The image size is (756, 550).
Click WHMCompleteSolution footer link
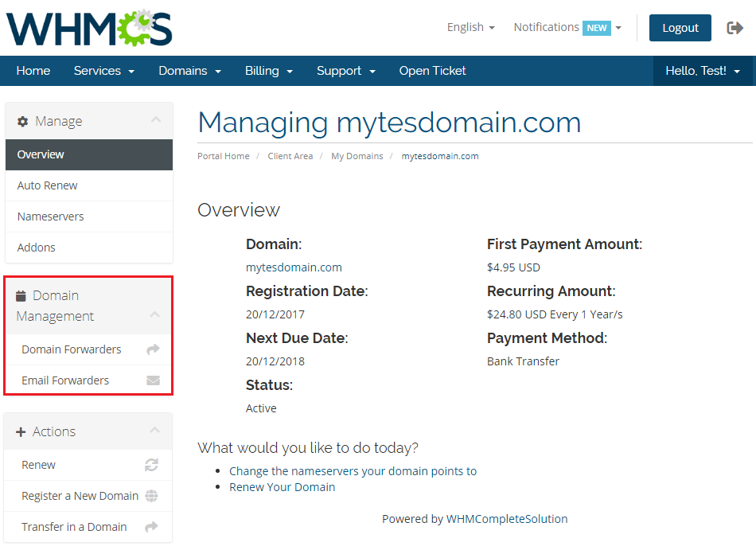pyautogui.click(x=507, y=519)
